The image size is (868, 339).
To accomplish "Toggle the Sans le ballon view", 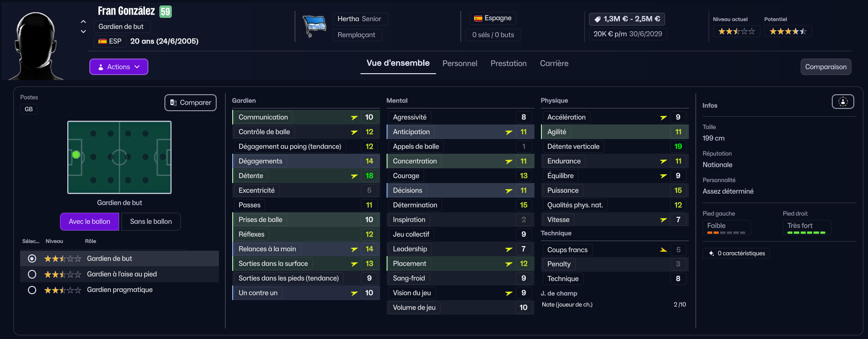I will point(151,221).
